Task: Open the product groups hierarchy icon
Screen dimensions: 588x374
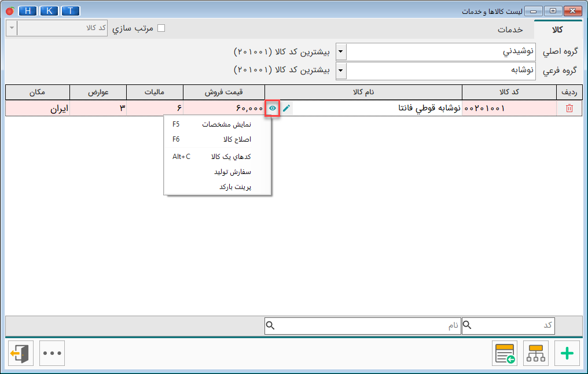Action: [x=536, y=353]
